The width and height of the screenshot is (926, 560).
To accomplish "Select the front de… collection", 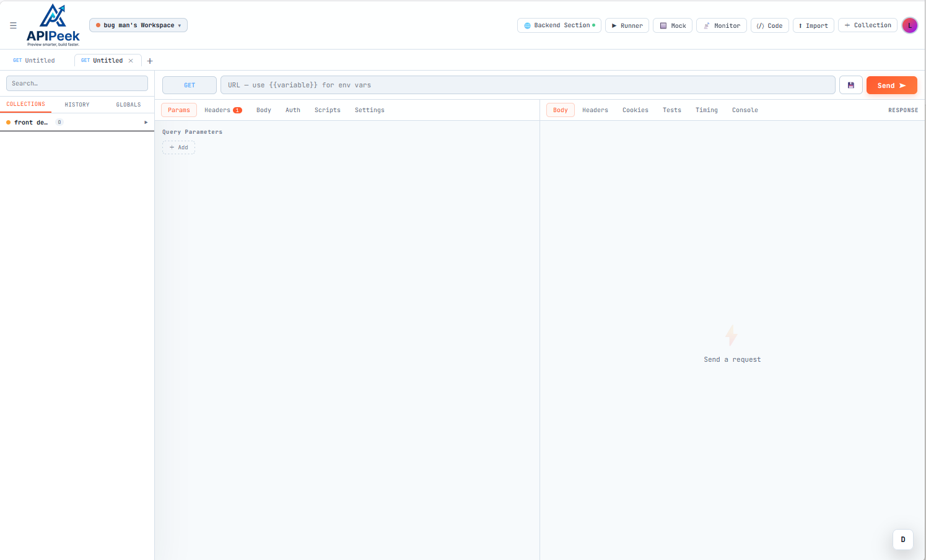I will [77, 123].
